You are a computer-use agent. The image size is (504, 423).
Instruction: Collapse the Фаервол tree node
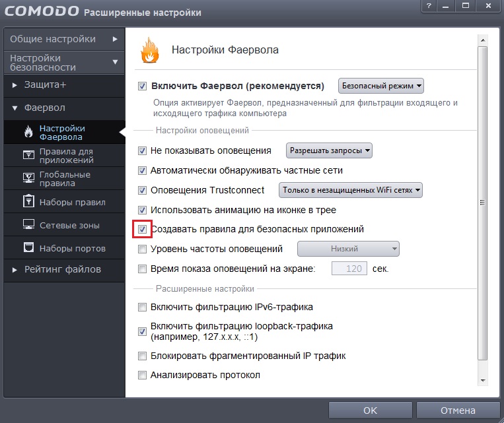click(x=15, y=108)
